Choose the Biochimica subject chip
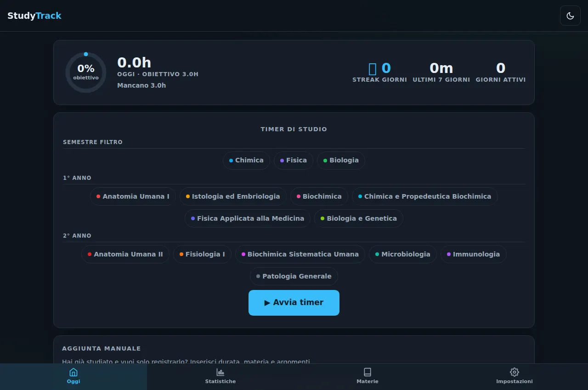This screenshot has height=390, width=588. point(319,196)
